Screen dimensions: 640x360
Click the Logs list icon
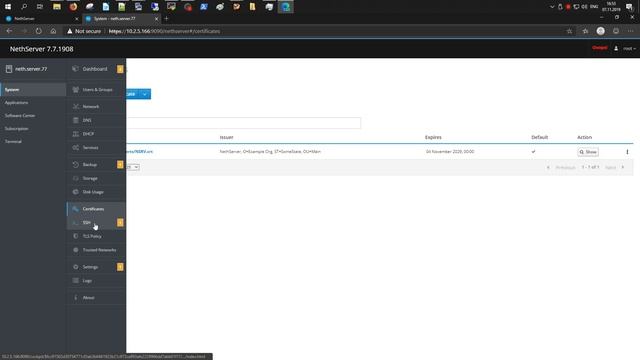pos(76,281)
